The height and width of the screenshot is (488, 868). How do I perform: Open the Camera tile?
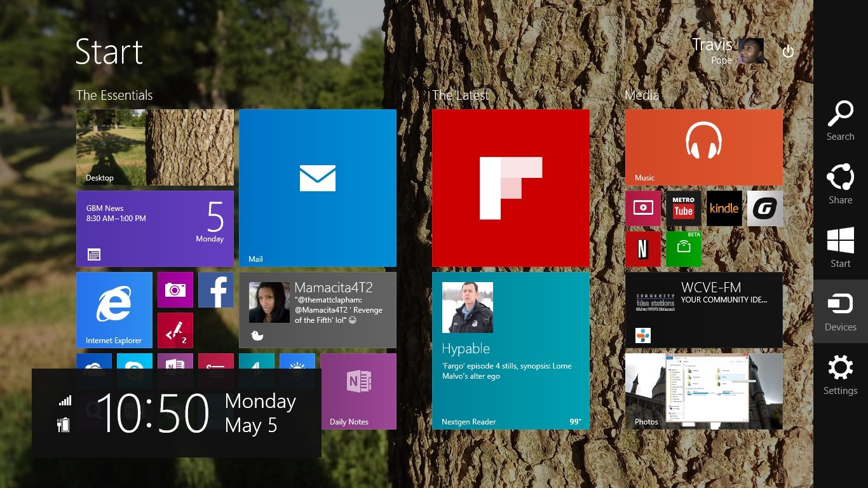[175, 290]
